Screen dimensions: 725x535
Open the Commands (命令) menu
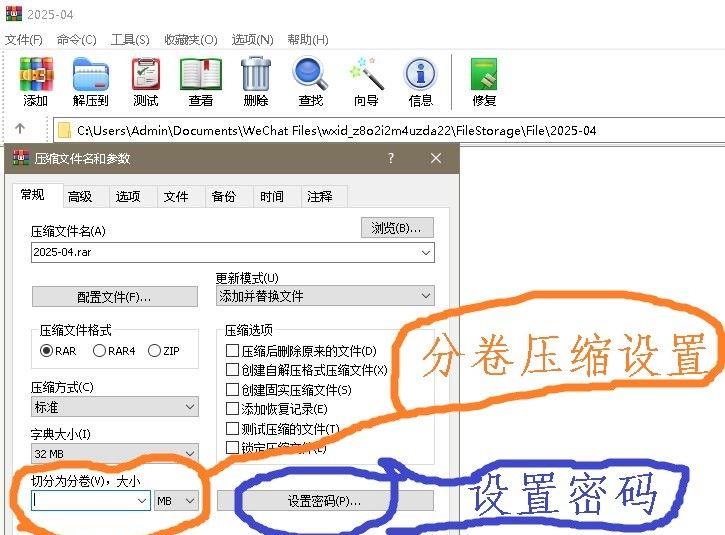point(77,40)
